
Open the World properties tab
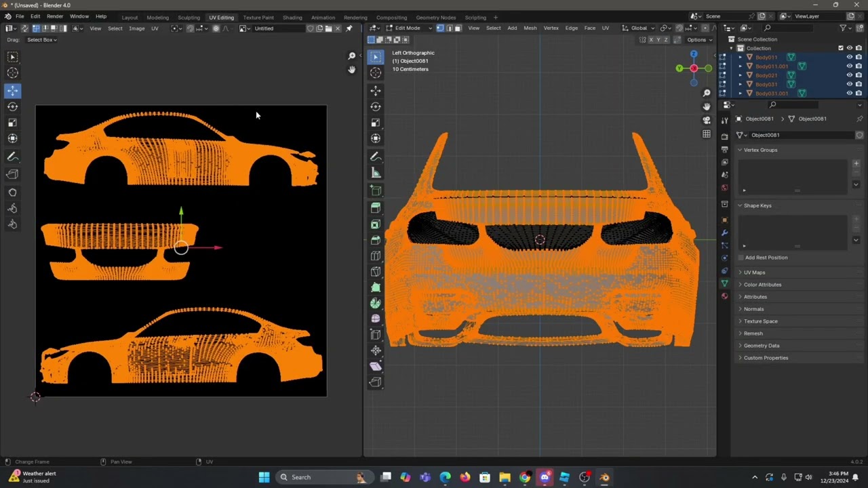coord(724,188)
